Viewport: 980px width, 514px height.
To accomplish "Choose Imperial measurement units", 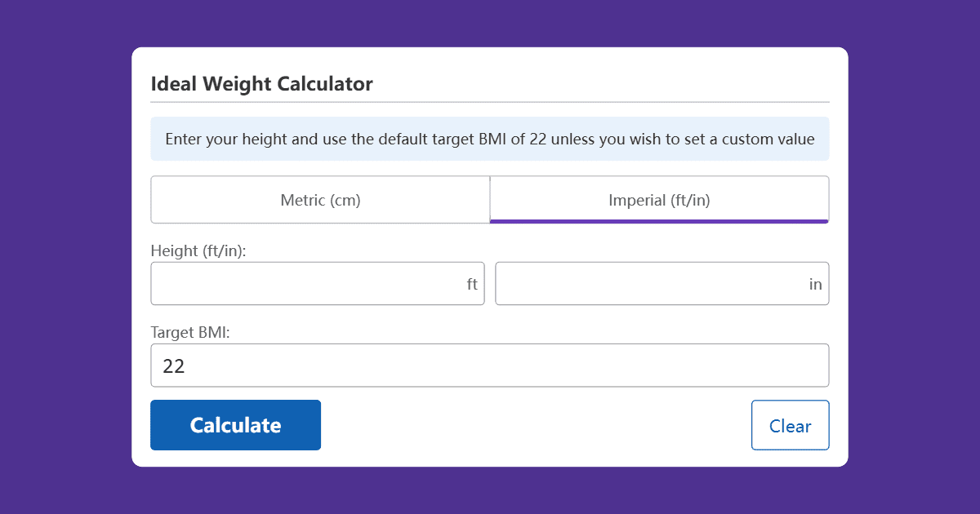I will tap(659, 199).
